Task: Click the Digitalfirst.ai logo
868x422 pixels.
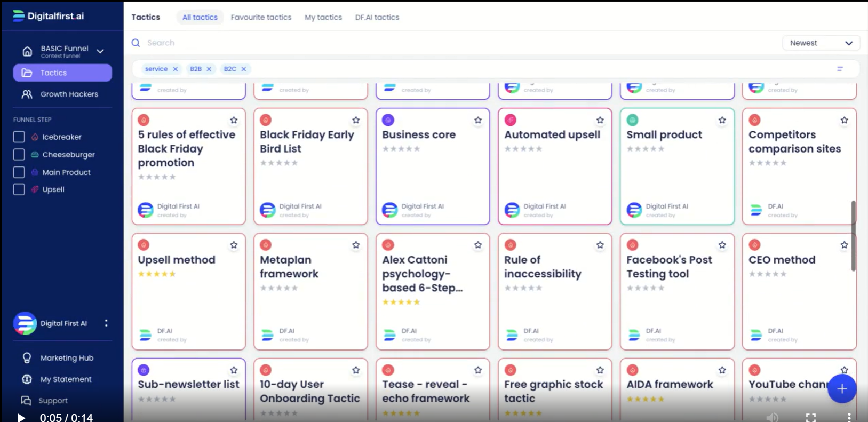Action: tap(49, 16)
